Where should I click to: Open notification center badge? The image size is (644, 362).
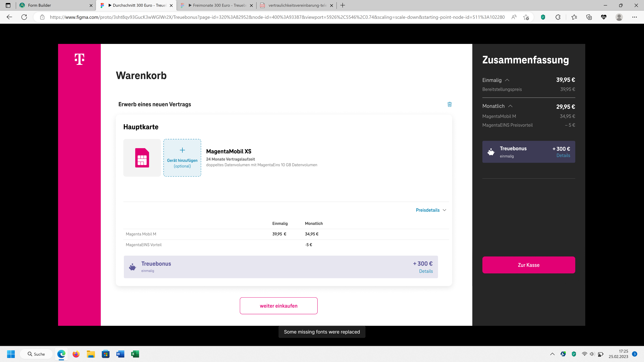click(x=634, y=354)
